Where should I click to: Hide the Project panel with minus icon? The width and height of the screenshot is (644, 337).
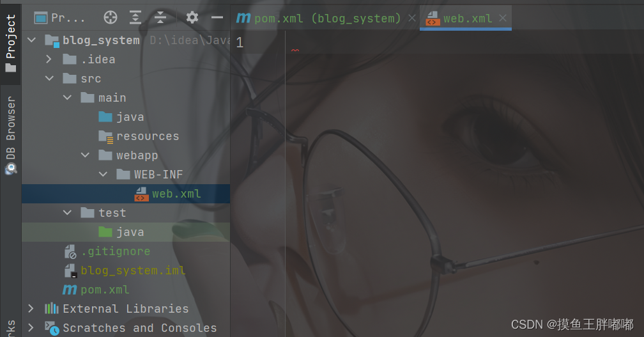click(217, 17)
